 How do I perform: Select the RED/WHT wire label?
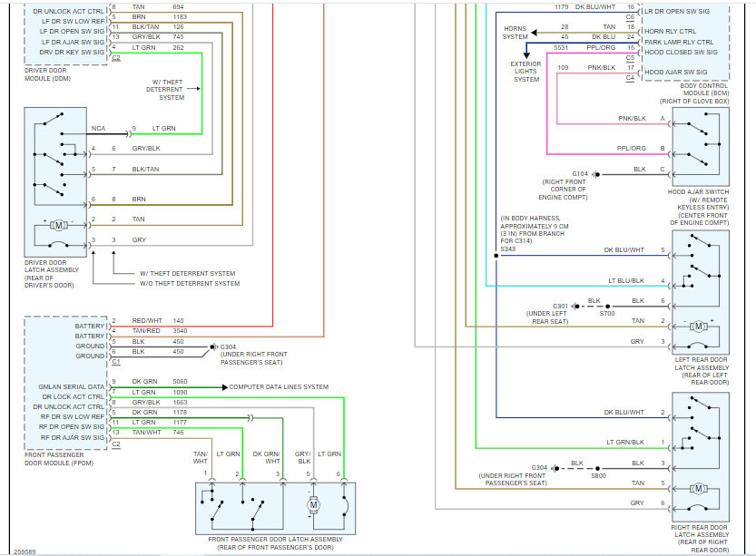point(147,320)
